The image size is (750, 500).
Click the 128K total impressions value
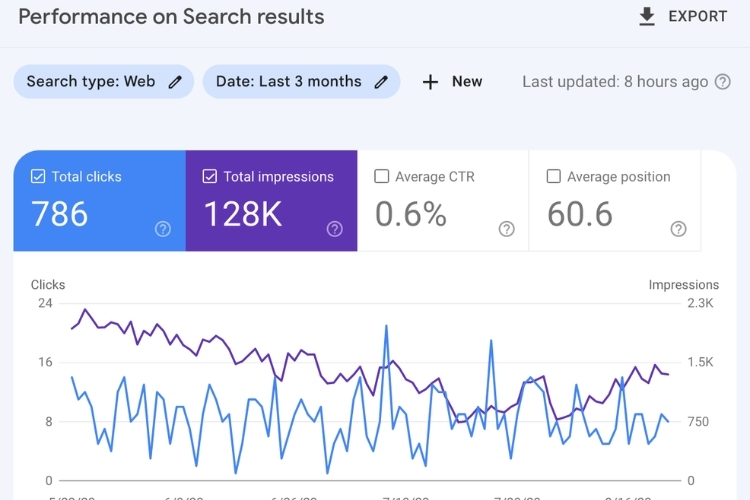pos(243,214)
